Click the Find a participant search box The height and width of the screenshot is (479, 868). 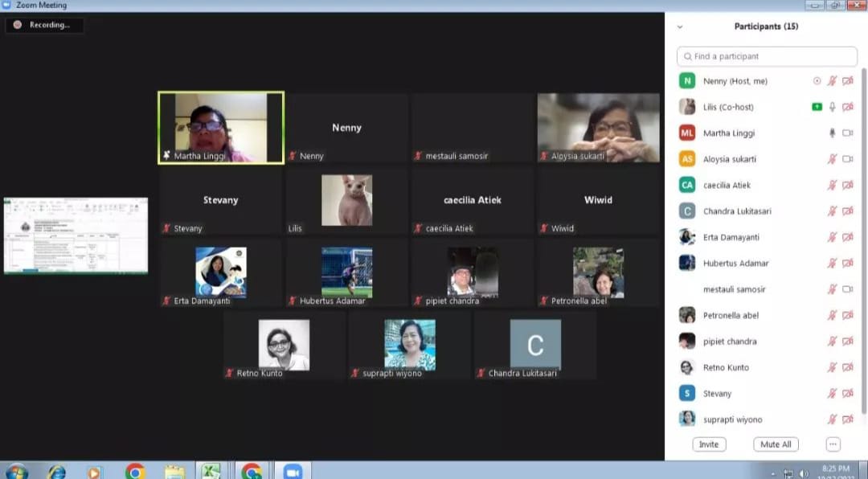pos(767,56)
